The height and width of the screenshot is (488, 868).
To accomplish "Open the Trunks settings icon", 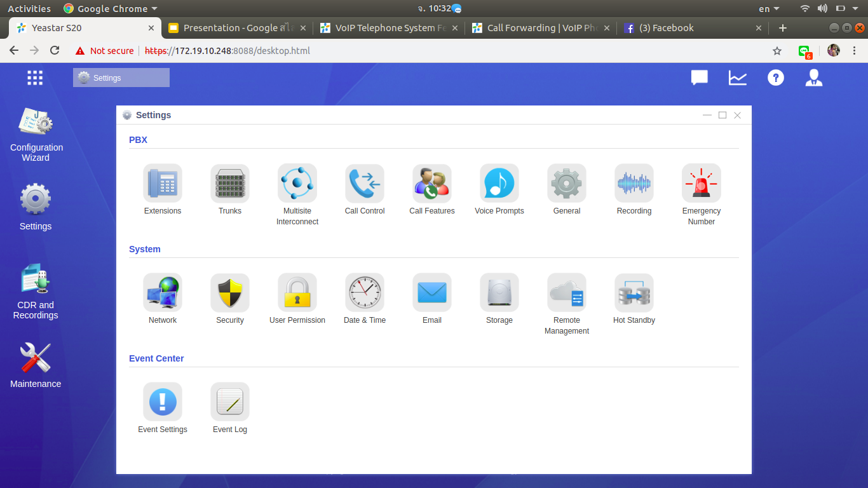I will [230, 183].
